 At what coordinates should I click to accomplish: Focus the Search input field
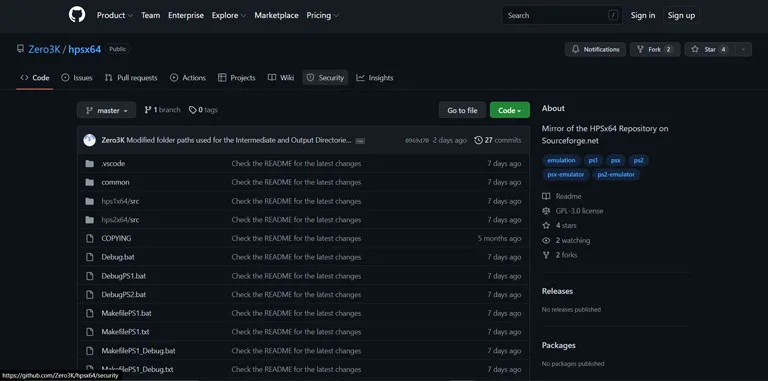(x=562, y=15)
